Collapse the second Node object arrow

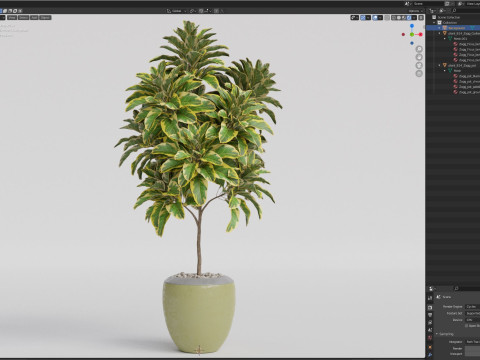coord(445,71)
